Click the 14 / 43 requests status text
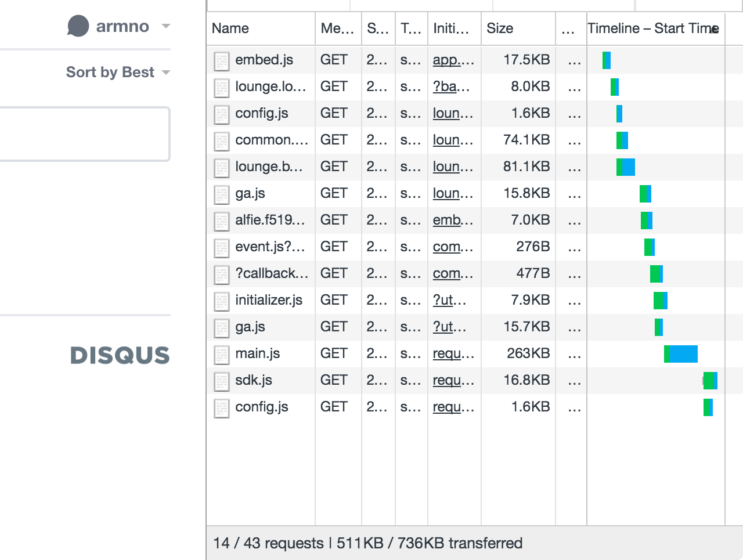Screen dimensions: 743x560 point(268,543)
